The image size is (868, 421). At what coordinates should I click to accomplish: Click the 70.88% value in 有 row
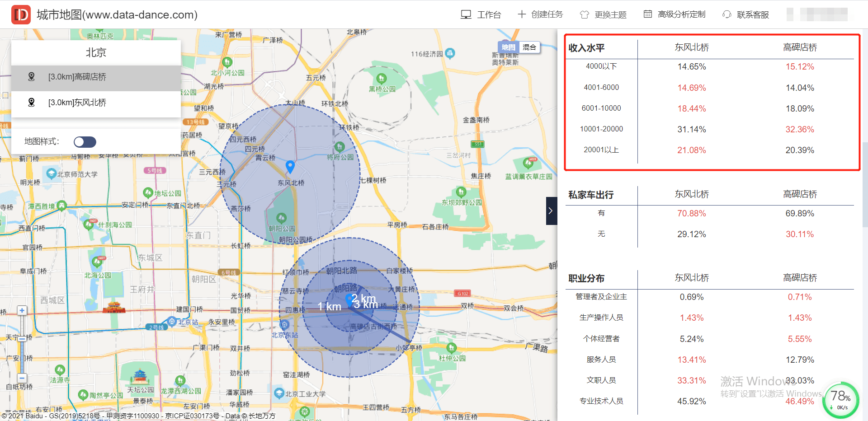[x=692, y=213]
